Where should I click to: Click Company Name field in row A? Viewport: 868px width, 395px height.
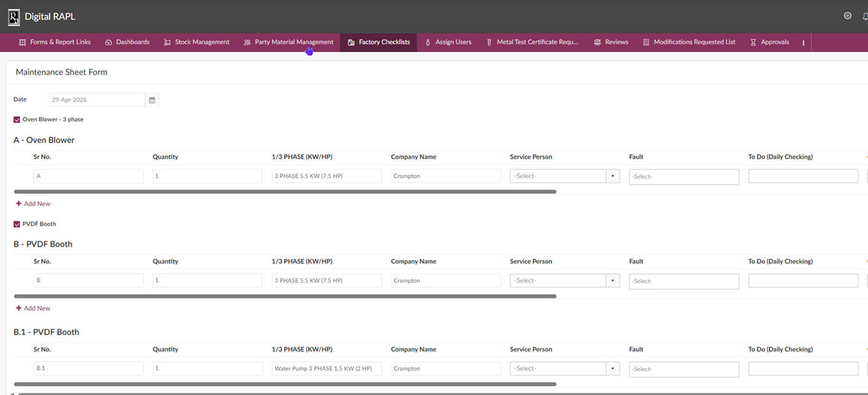pos(445,176)
